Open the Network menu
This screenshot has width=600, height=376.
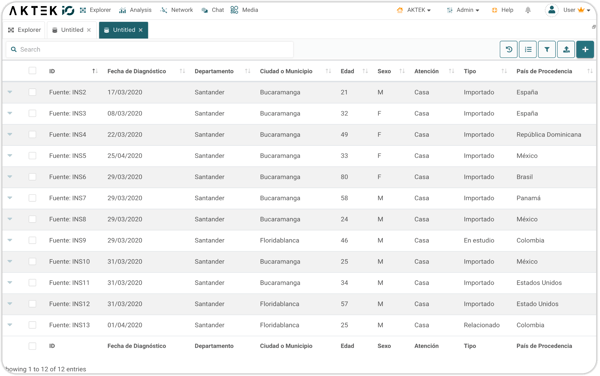[176, 10]
